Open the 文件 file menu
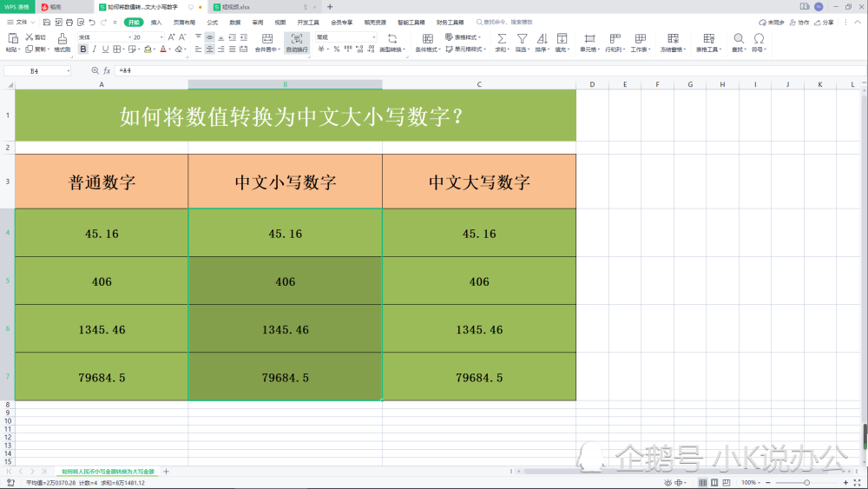The image size is (868, 489). (x=21, y=23)
